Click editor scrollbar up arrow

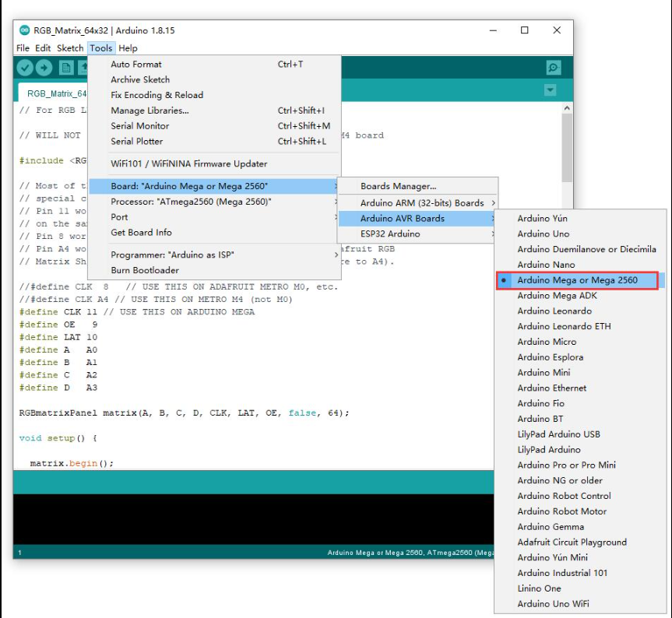(x=567, y=108)
